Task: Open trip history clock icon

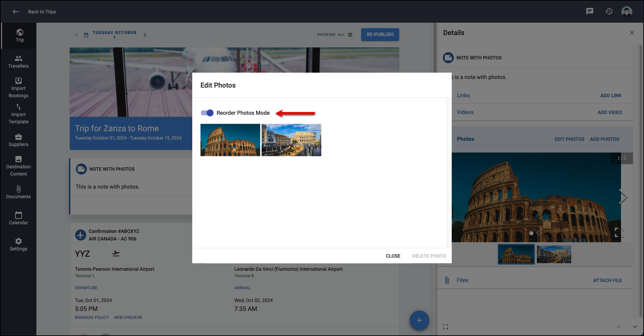Action: pos(609,11)
